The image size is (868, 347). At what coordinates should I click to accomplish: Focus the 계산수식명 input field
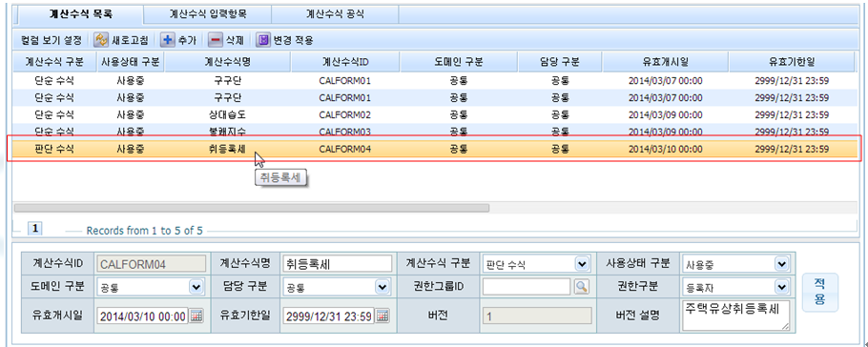tap(337, 263)
